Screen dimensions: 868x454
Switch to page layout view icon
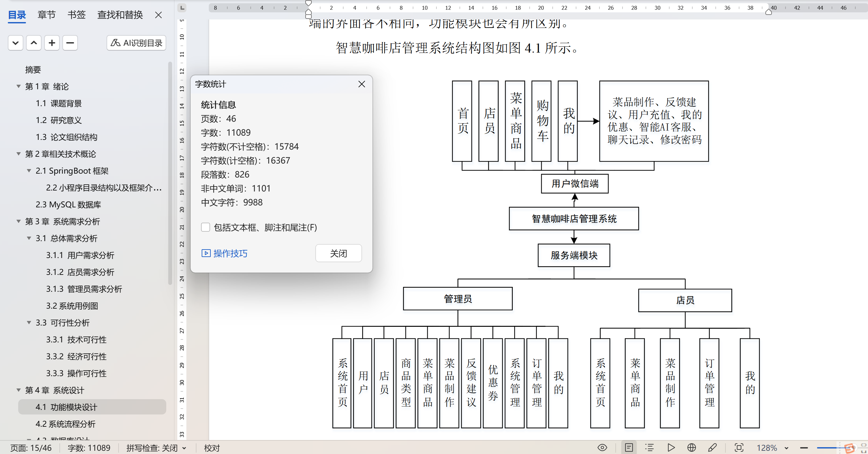629,448
